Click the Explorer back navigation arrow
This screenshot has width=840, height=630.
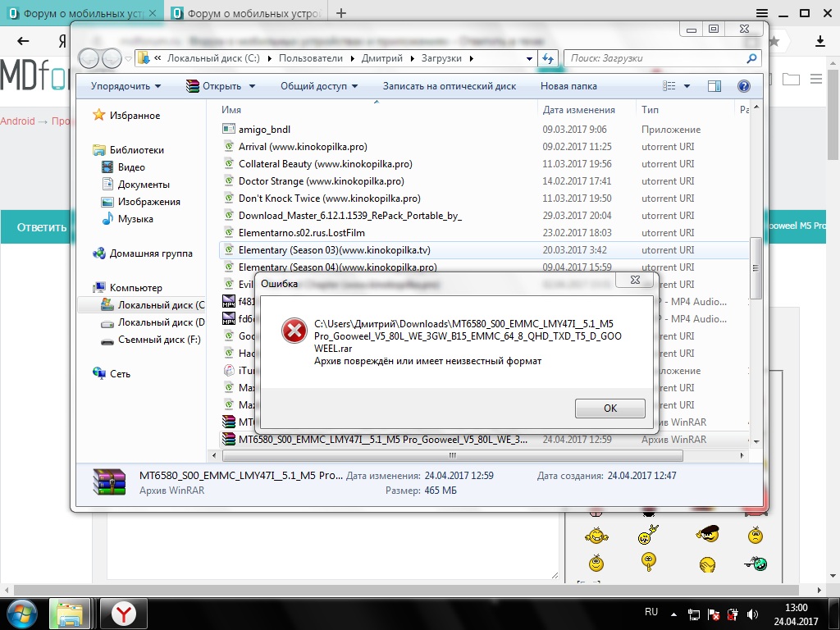89,58
